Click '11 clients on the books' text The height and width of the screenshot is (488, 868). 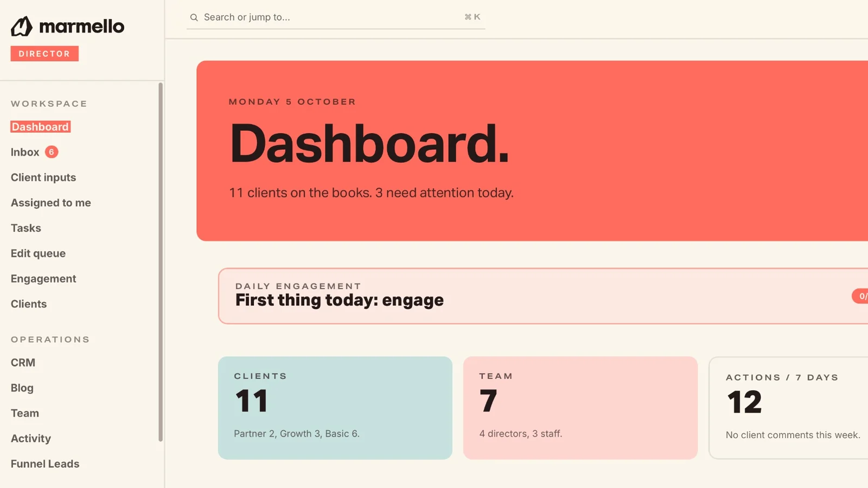pos(300,193)
